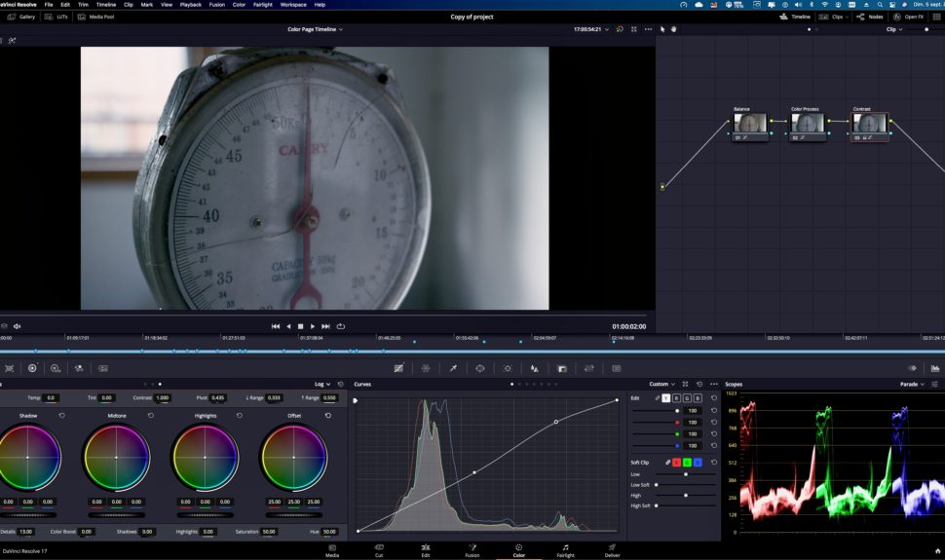This screenshot has width=945, height=560.
Task: Toggle the red Soft Clip channel button
Action: [x=677, y=462]
